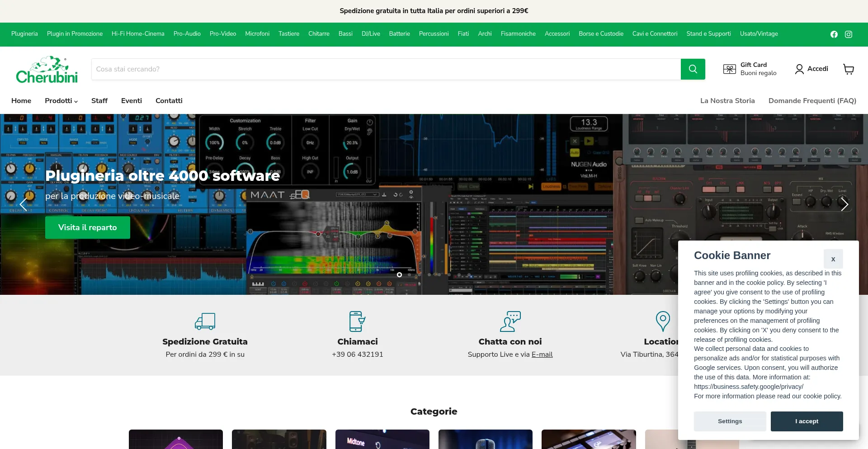
Task: Click the Cosa stai cercando search field
Action: [386, 69]
